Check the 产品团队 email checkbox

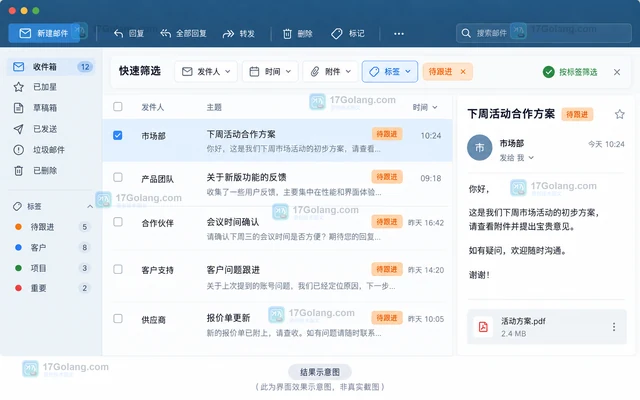(x=118, y=177)
